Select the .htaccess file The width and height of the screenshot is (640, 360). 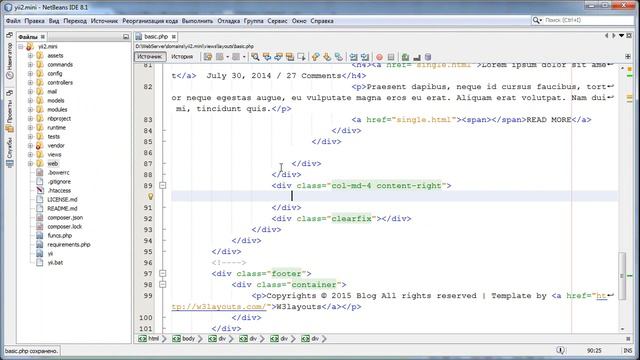click(59, 191)
